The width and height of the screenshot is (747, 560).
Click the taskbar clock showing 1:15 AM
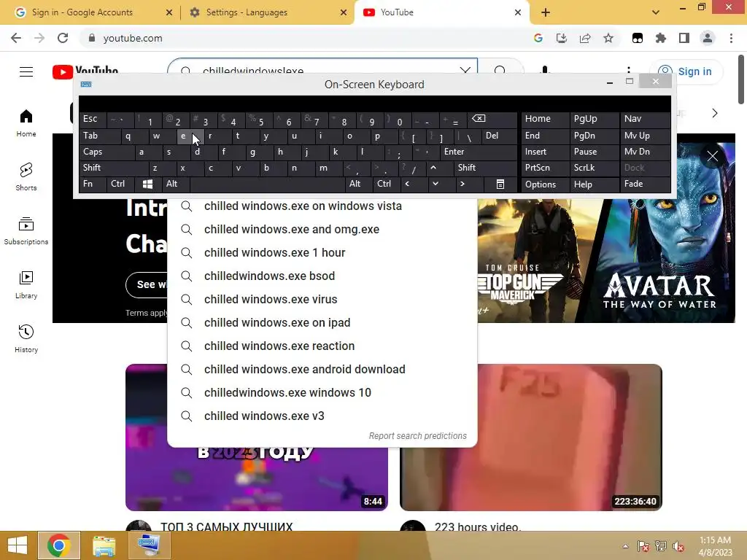point(715,546)
